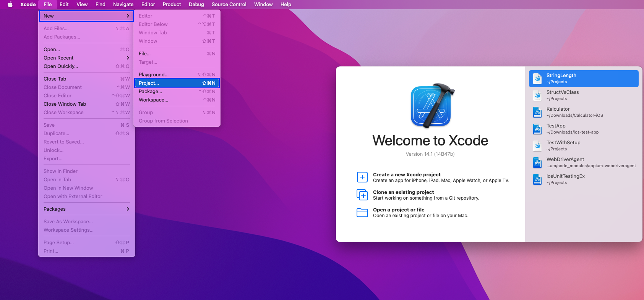Expand the Open Recent submenu arrow
Screen dimensions: 644x300
point(128,58)
